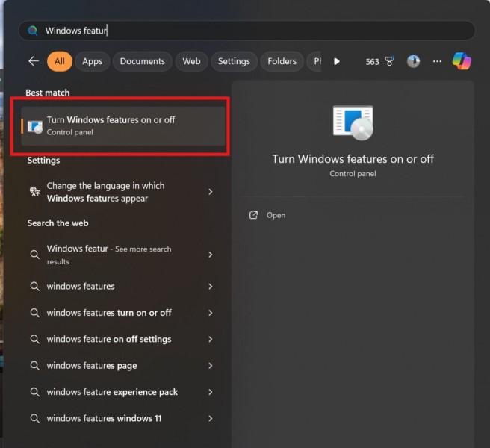Click the large Windows features icon in preview
Image resolution: width=490 pixels, height=448 pixels.
[353, 123]
